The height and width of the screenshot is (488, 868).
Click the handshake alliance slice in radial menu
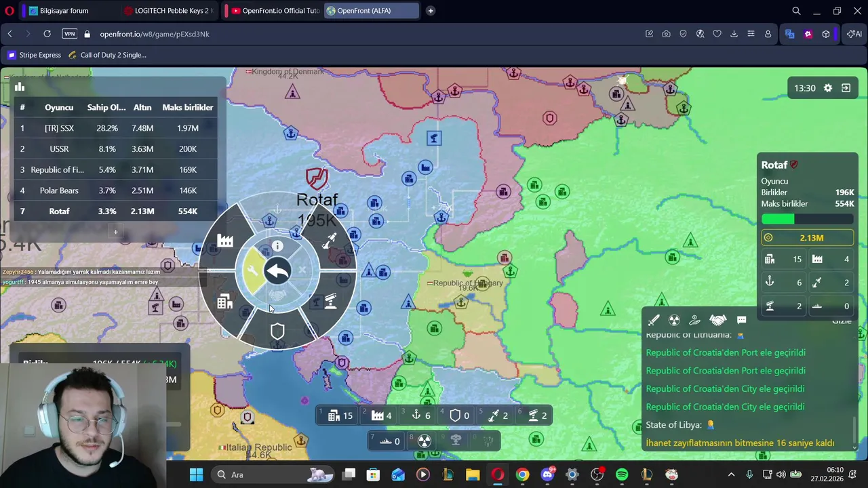[277, 296]
